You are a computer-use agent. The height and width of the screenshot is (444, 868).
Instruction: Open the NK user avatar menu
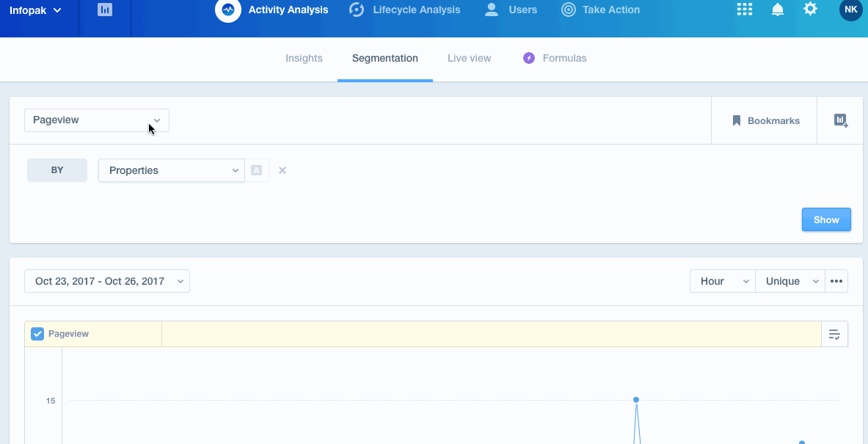[850, 10]
